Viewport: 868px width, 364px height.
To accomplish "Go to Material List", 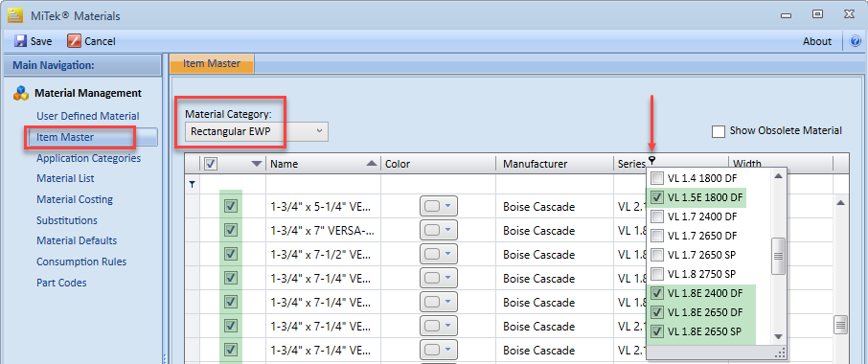I will pyautogui.click(x=65, y=179).
